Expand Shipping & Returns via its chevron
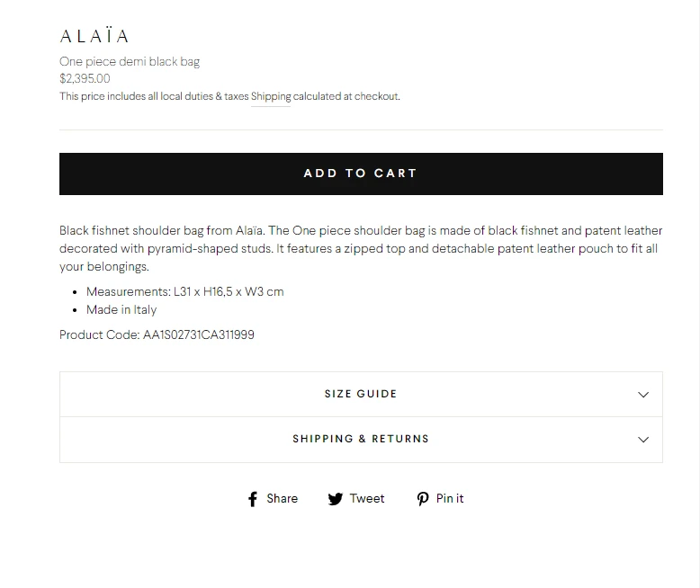Image resolution: width=700 pixels, height=588 pixels. [x=642, y=440]
